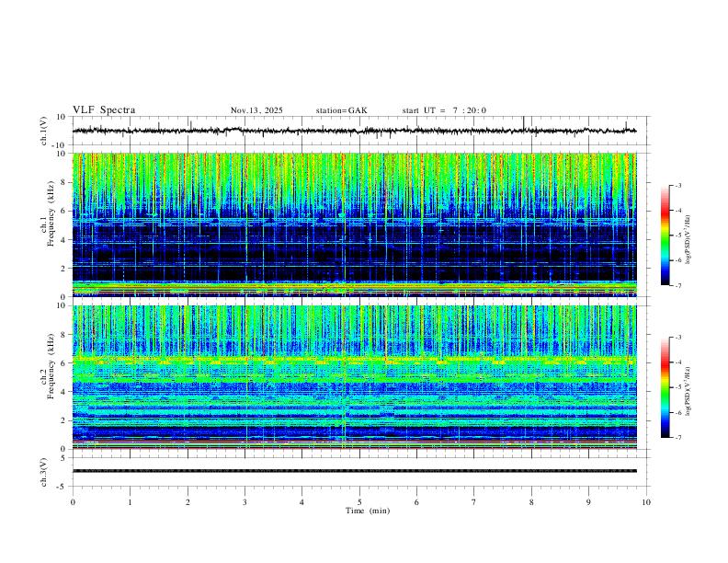Click the date 'Nov.13, 2025' label
Screen dimensions: 728x563
(x=256, y=110)
